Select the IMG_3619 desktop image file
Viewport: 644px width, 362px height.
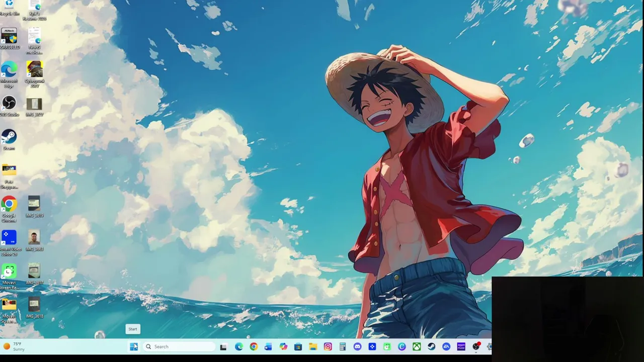[34, 207]
